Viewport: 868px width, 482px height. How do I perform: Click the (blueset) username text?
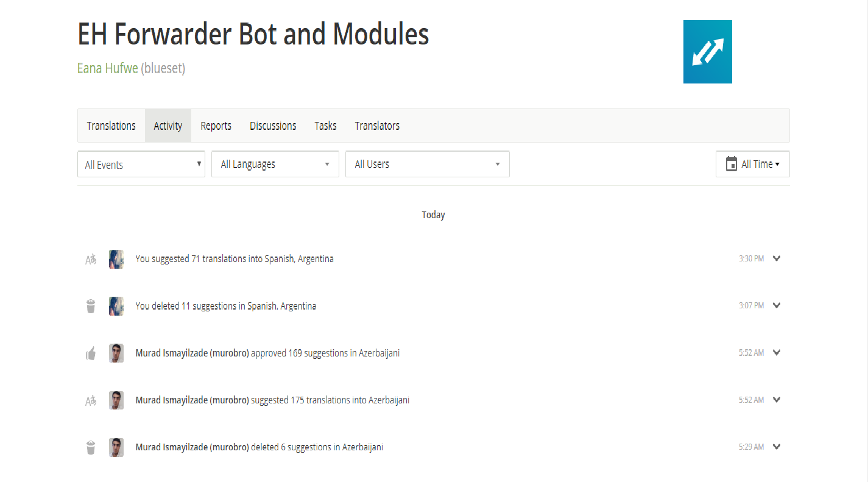coord(163,68)
